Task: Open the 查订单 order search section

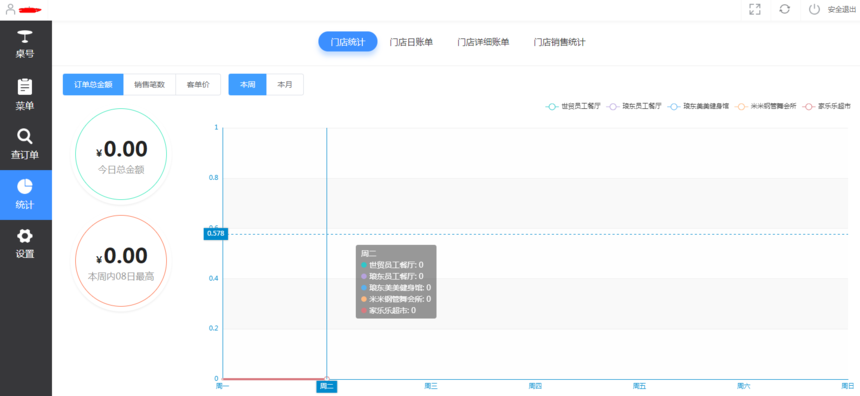Action: [x=25, y=145]
